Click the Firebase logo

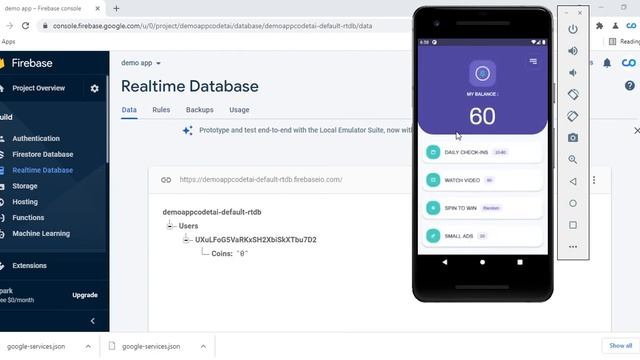pyautogui.click(x=27, y=63)
